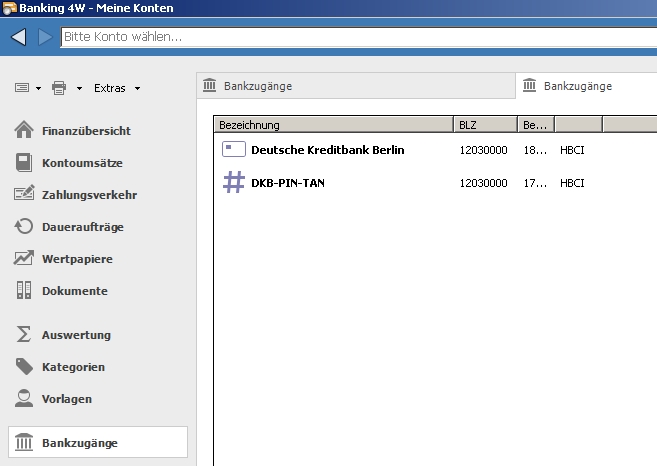
Task: Go back with the left arrow
Action: pyautogui.click(x=18, y=37)
